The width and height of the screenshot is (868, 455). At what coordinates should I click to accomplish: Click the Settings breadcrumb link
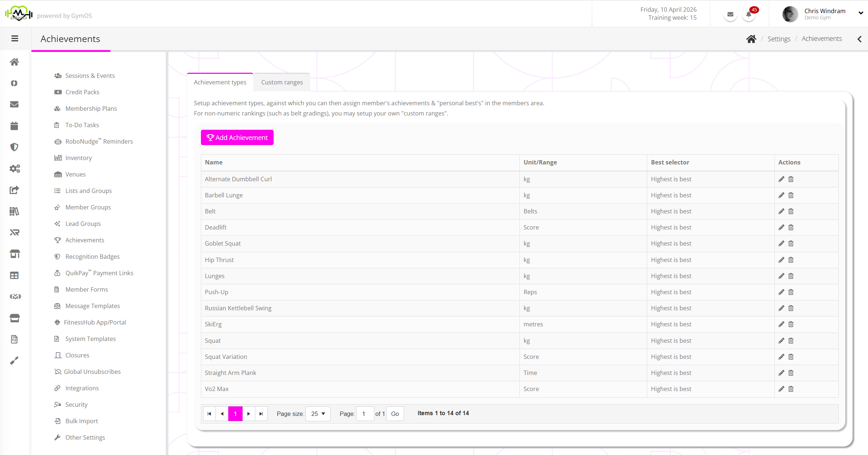point(778,39)
